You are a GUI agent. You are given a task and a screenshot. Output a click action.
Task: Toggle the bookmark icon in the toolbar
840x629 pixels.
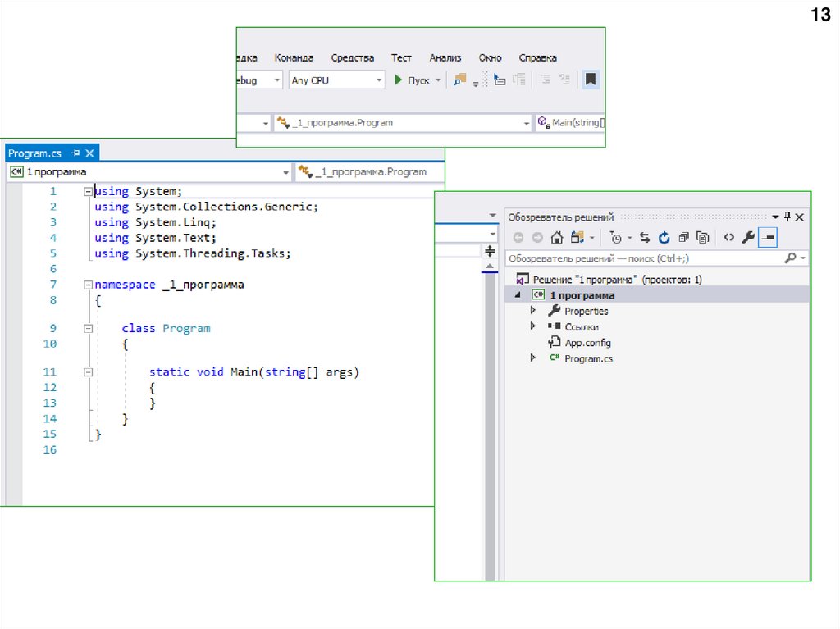pos(590,80)
